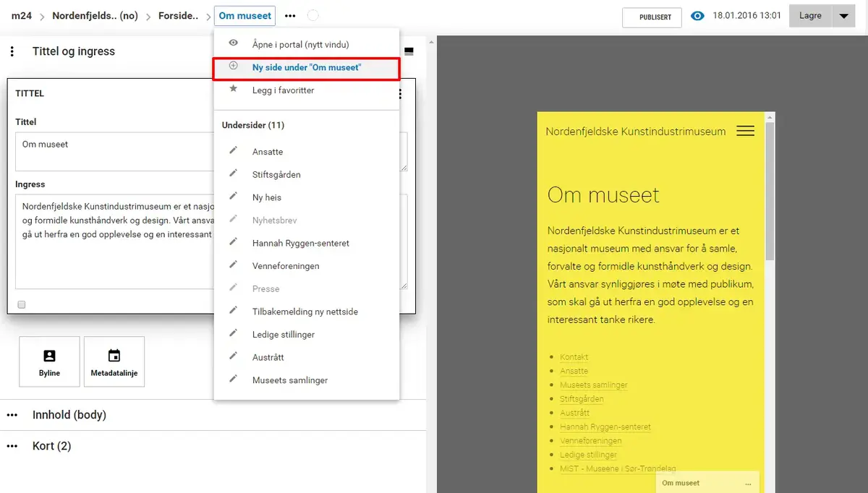Save the page with the Lagre button
868x493 pixels.
click(810, 16)
